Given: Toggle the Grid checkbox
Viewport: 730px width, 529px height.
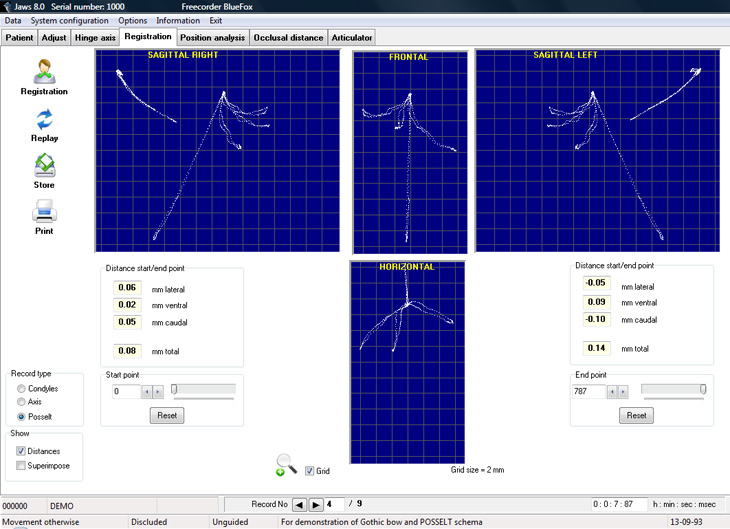Looking at the screenshot, I should [x=310, y=471].
